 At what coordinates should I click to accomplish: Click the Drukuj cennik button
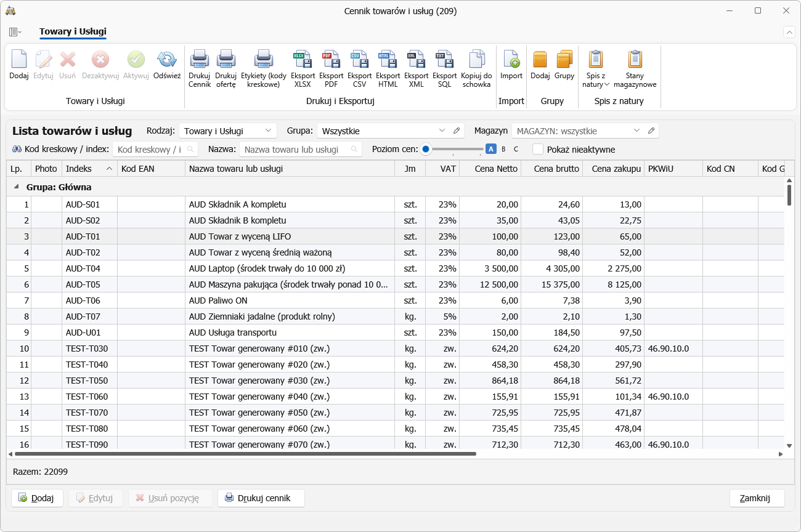click(x=261, y=498)
